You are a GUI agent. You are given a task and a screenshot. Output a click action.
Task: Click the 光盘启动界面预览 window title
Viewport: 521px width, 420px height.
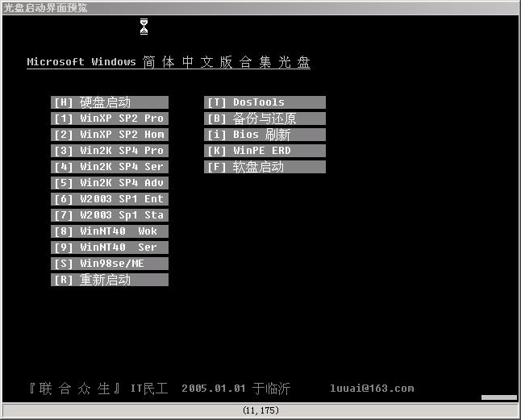click(x=45, y=7)
